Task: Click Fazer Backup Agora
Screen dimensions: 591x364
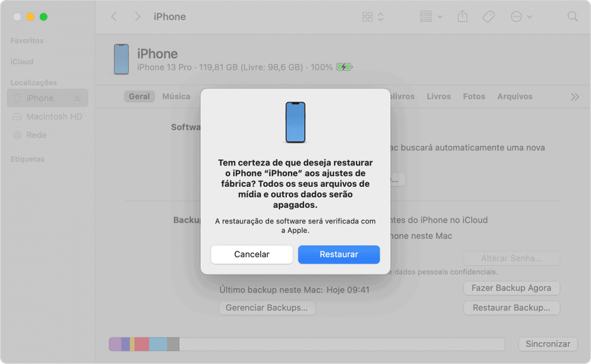Action: [511, 288]
